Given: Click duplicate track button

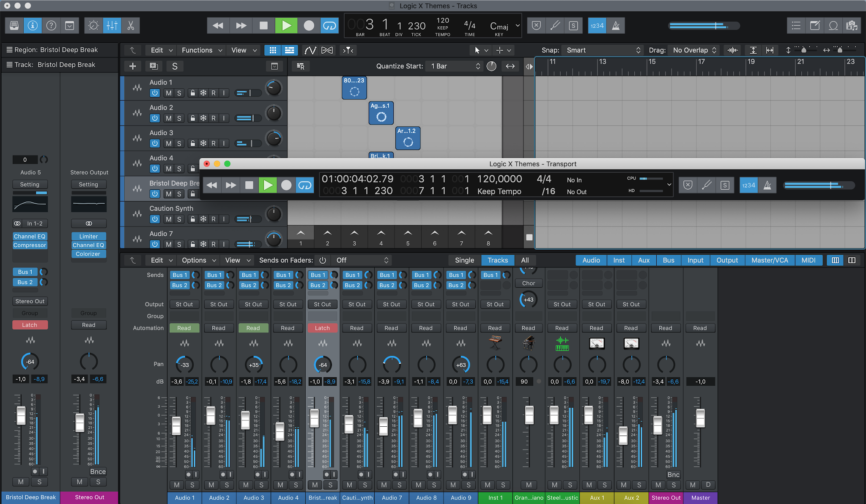Looking at the screenshot, I should (154, 66).
